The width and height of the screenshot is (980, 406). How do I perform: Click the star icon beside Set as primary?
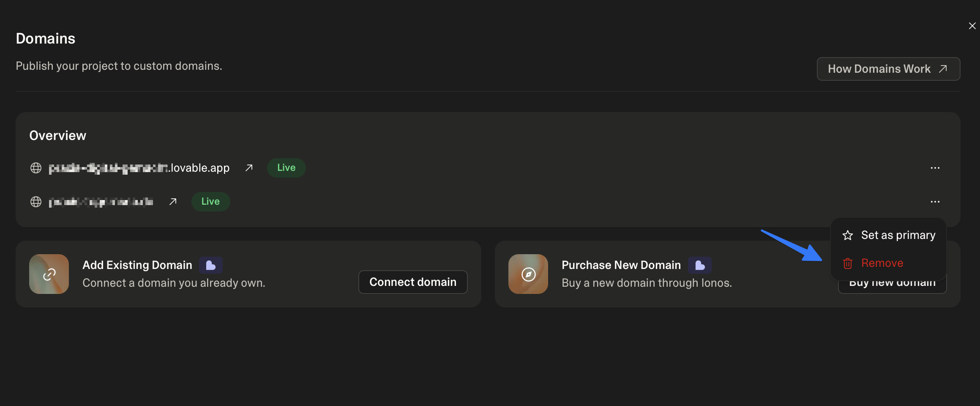click(x=848, y=235)
